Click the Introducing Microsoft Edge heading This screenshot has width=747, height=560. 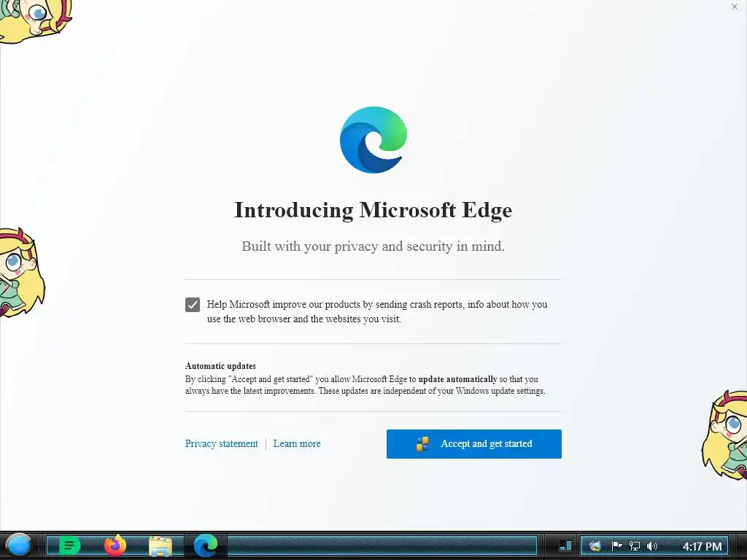tap(373, 210)
